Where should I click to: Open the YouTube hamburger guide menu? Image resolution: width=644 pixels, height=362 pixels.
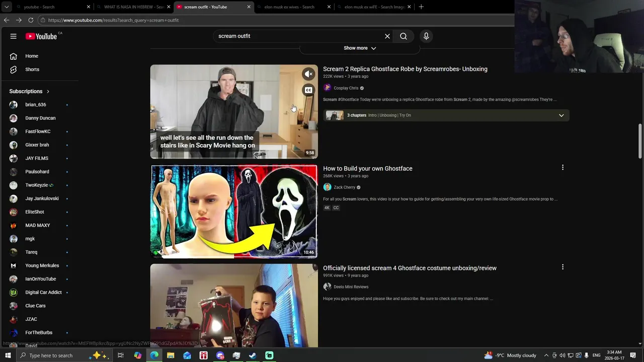click(14, 36)
